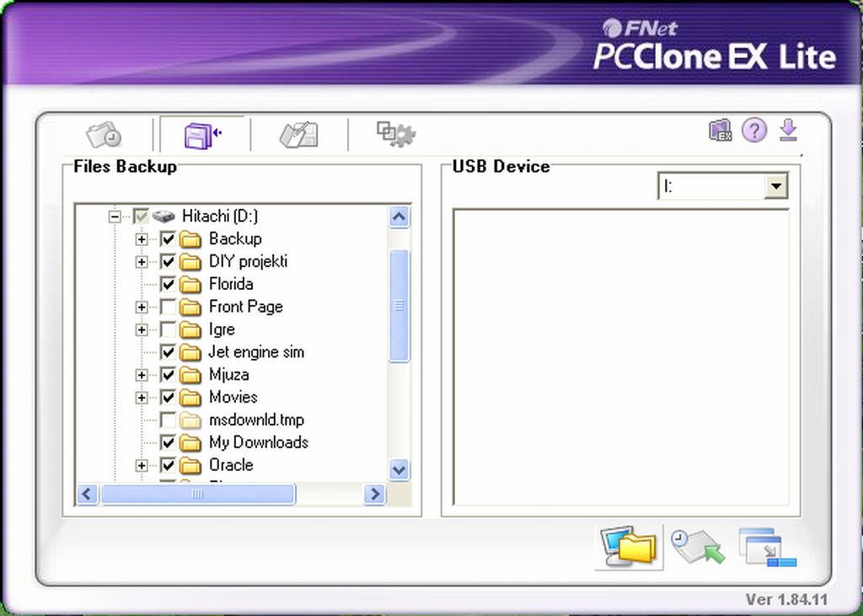Uncheck the Jet engine sim checkbox
The height and width of the screenshot is (616, 863).
point(168,352)
